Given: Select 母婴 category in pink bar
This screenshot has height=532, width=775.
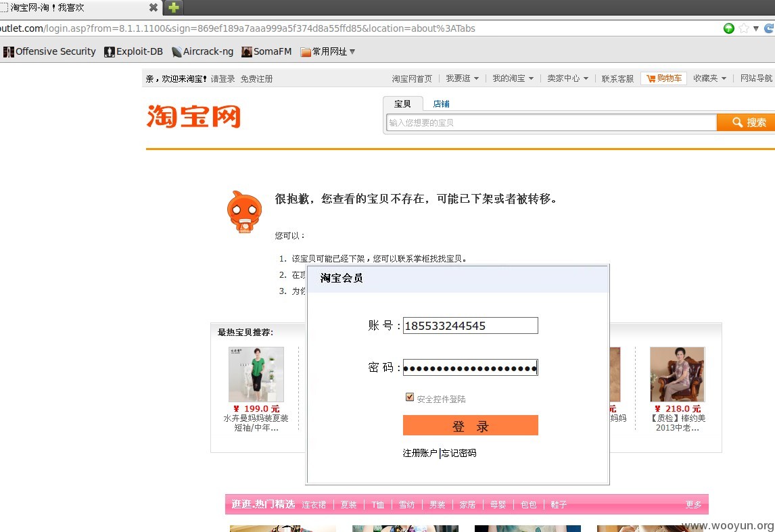Looking at the screenshot, I should (x=498, y=505).
